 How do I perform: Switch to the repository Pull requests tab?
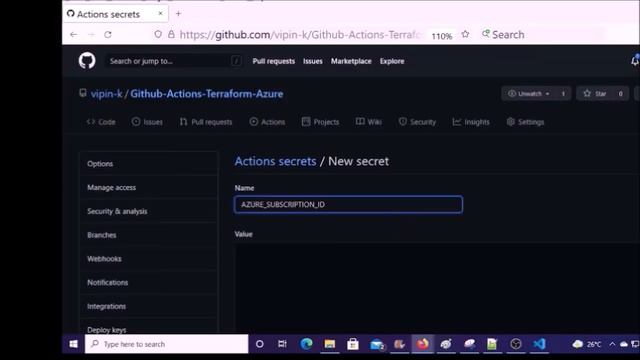(x=206, y=122)
